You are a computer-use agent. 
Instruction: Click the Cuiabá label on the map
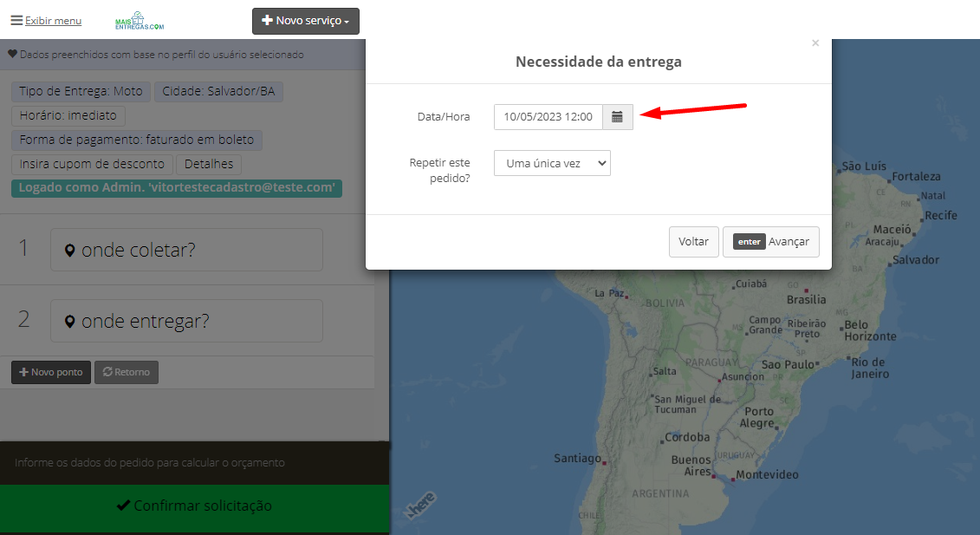point(751,284)
